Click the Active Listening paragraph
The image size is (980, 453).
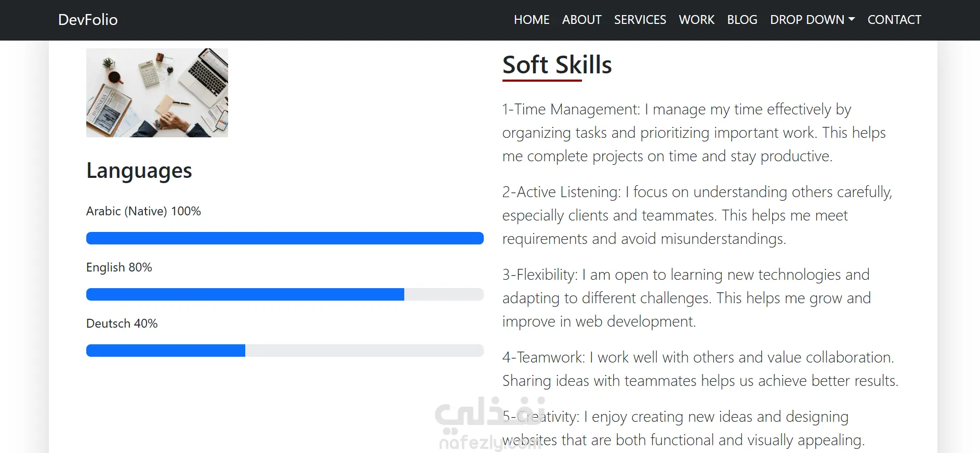697,215
